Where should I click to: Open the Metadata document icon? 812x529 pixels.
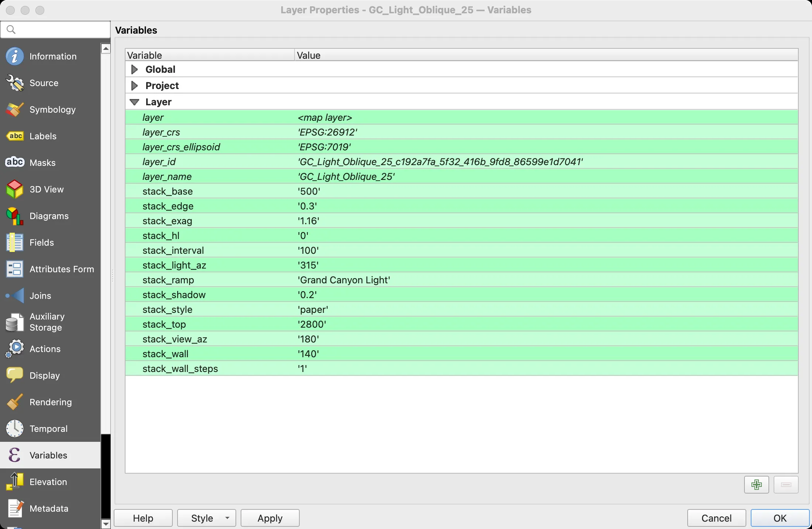[15, 508]
